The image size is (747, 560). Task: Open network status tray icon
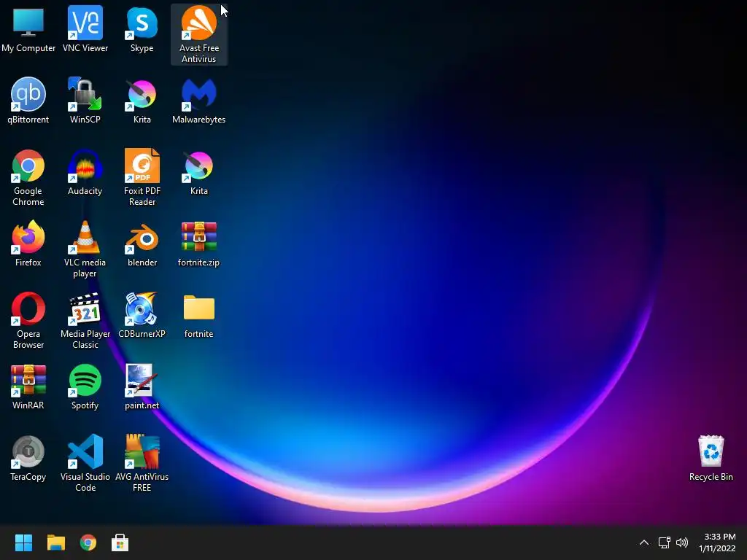coord(664,542)
